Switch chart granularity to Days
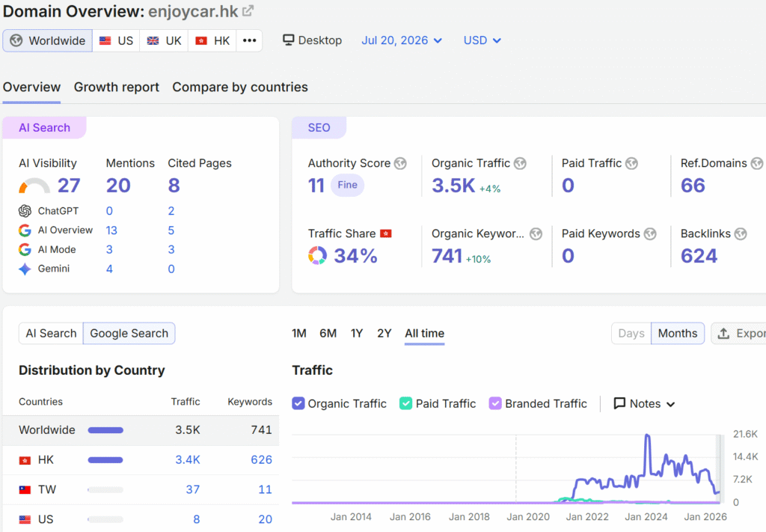This screenshot has width=766, height=532. pyautogui.click(x=631, y=333)
